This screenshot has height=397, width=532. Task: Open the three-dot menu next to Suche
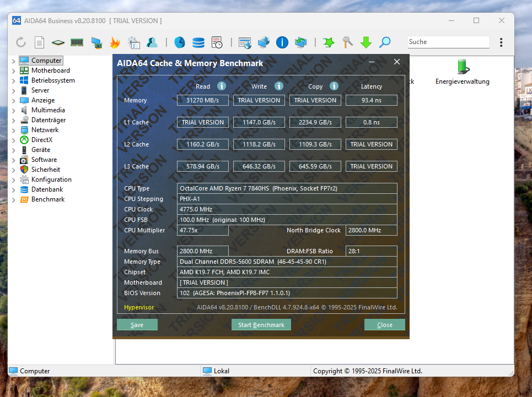pos(501,42)
